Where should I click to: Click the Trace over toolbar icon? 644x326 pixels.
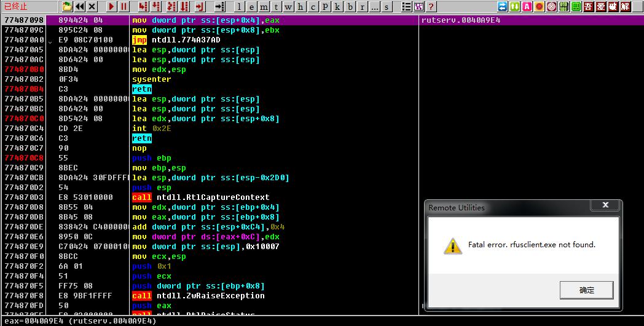click(x=184, y=7)
